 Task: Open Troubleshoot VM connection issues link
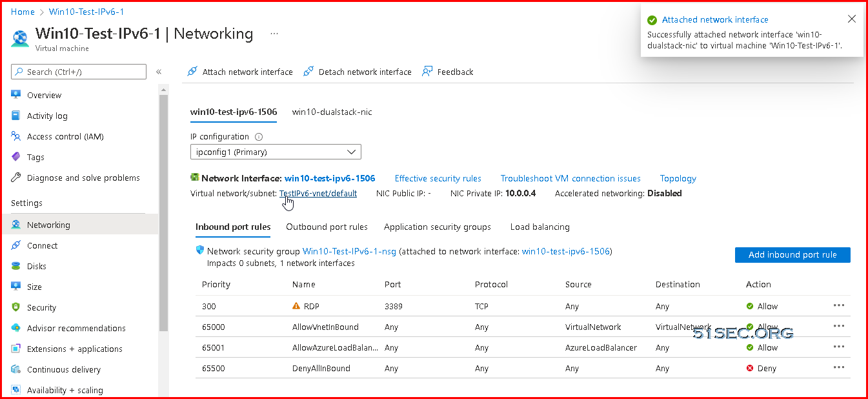(x=570, y=178)
